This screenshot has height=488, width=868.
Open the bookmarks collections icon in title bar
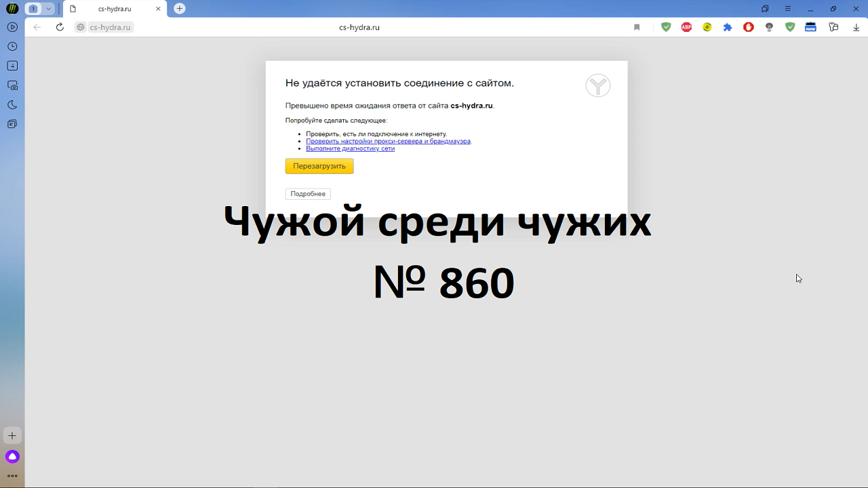coord(765,9)
